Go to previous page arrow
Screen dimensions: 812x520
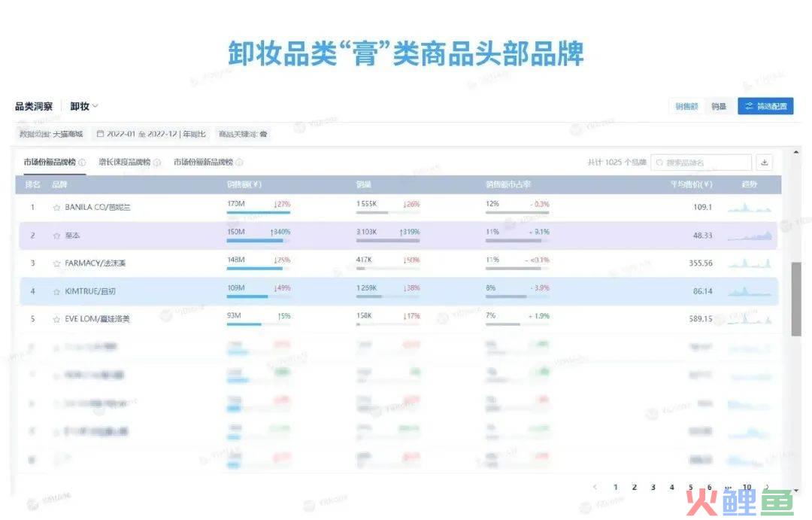coord(595,487)
